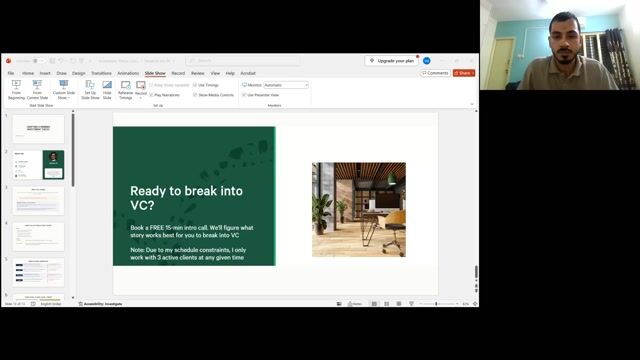Viewport: 640px width, 360px height.
Task: Toggle Play Narrations checkbox
Action: [x=151, y=95]
